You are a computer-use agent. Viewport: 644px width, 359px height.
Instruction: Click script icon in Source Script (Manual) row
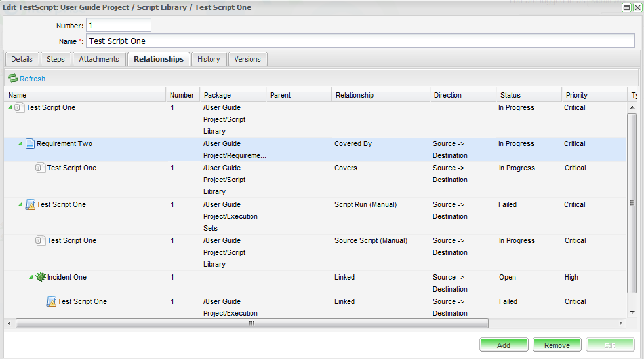click(x=40, y=241)
